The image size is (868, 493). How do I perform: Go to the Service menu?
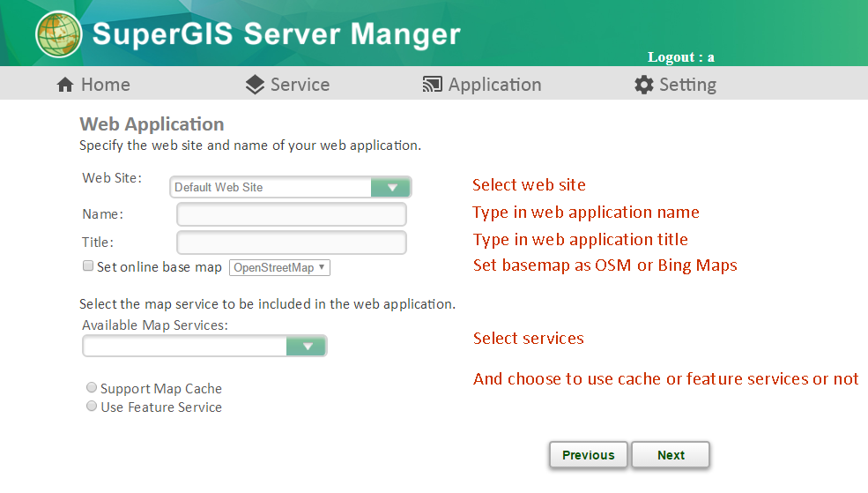300,85
